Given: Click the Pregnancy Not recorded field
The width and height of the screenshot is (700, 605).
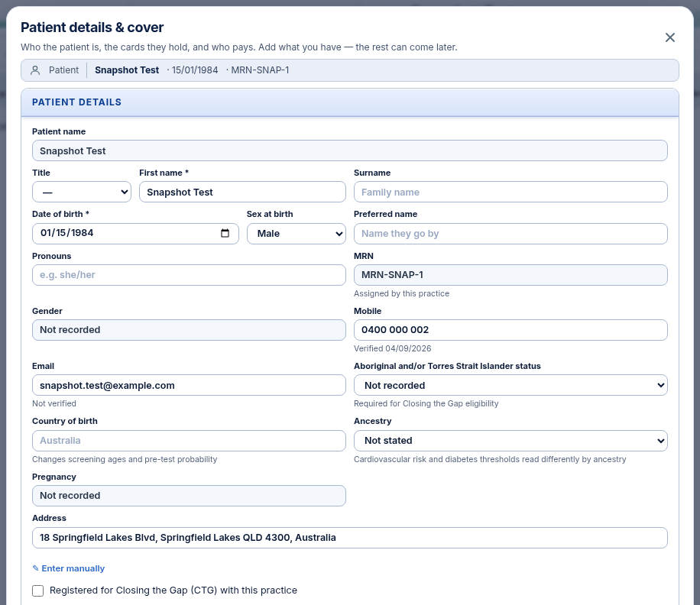Looking at the screenshot, I should click(x=189, y=496).
